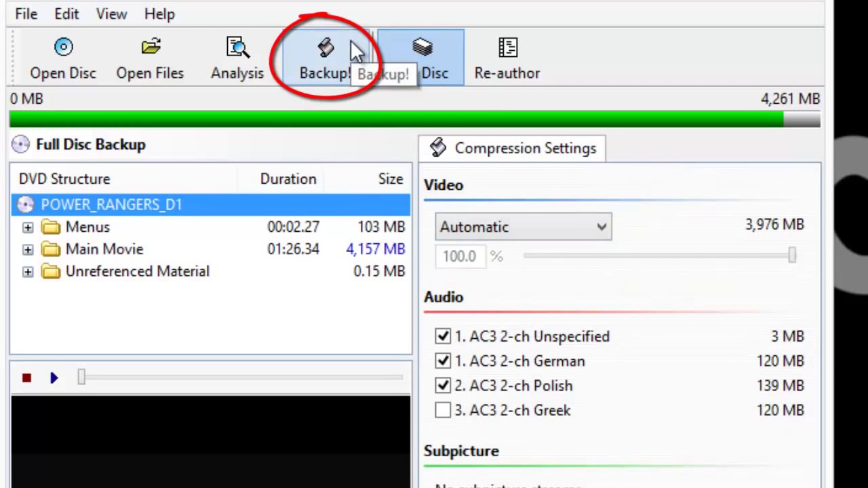Click the Open Disc toolbar icon
The width and height of the screenshot is (868, 488).
coord(63,47)
